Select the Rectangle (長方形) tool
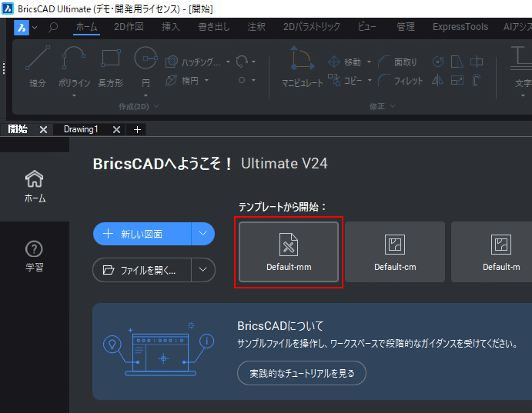This screenshot has height=413, width=532. pyautogui.click(x=111, y=67)
